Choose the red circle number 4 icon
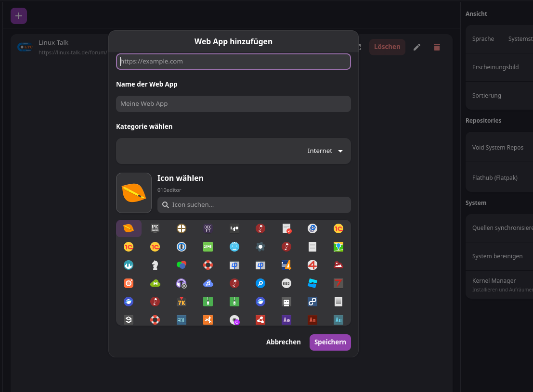Screen dimensions: 533x392 [312, 265]
